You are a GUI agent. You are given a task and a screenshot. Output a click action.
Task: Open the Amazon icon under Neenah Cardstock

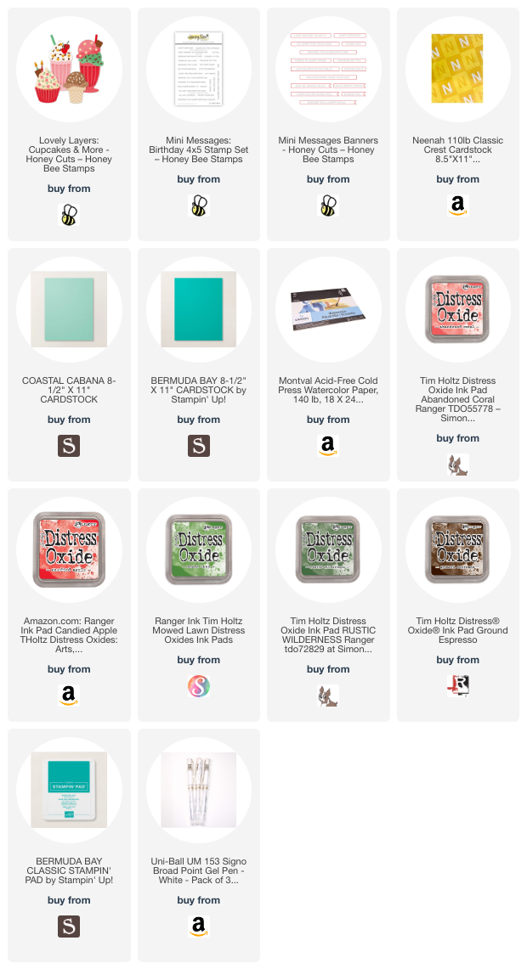[x=457, y=206]
